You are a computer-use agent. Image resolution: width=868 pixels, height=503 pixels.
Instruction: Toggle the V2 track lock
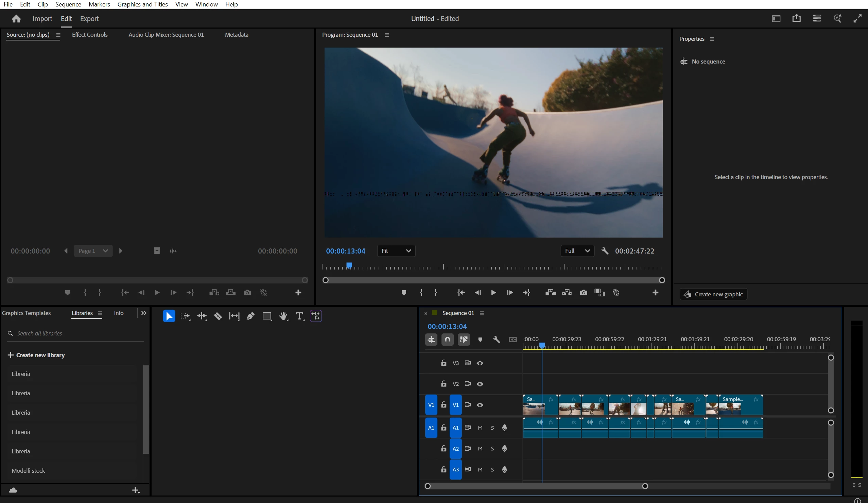444,384
